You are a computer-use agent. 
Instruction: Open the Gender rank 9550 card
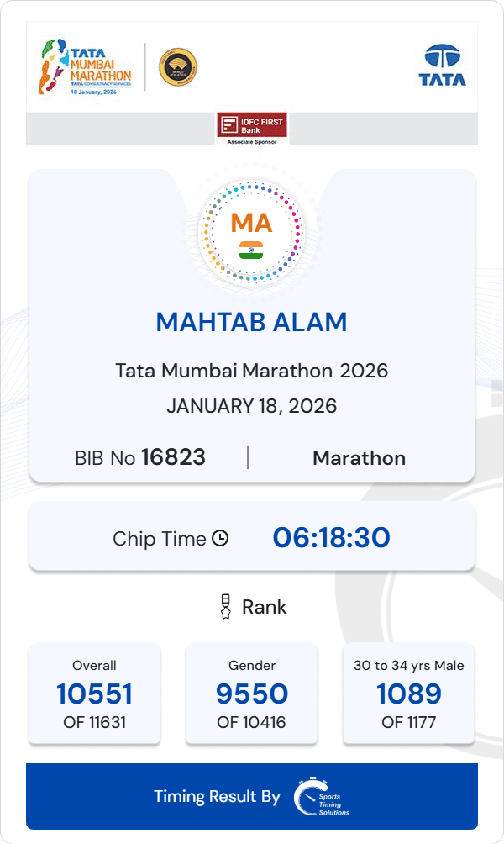coord(252,693)
